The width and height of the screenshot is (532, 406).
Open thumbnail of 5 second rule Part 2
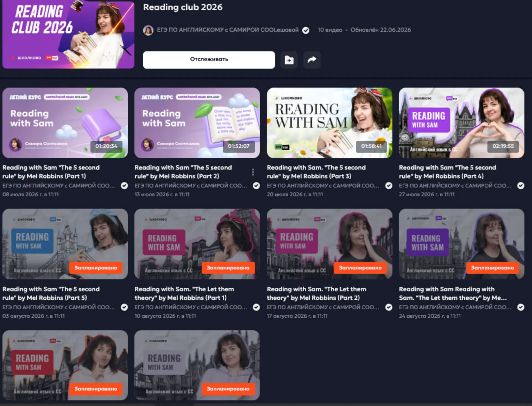pyautogui.click(x=197, y=123)
